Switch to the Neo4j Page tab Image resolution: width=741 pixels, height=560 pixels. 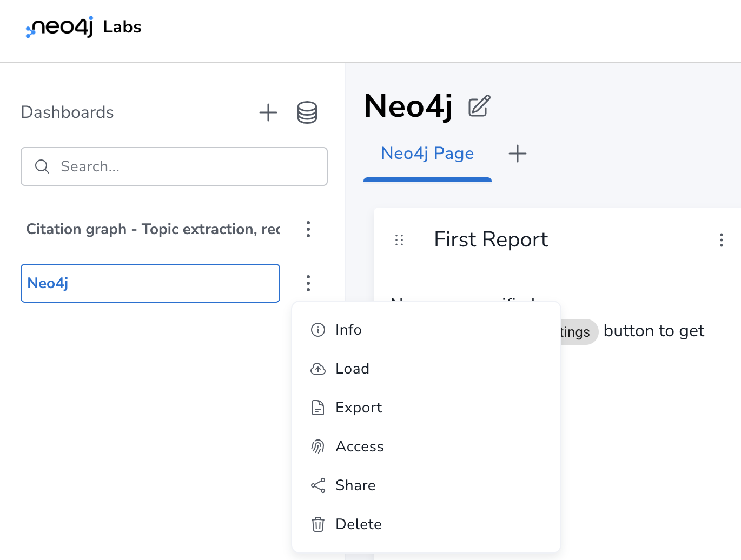427,154
